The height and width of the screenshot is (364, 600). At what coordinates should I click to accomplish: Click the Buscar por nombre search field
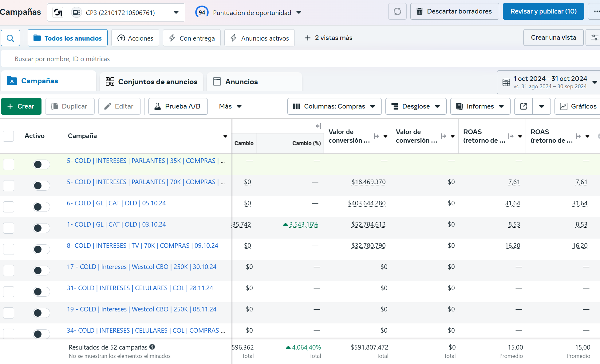[300, 59]
